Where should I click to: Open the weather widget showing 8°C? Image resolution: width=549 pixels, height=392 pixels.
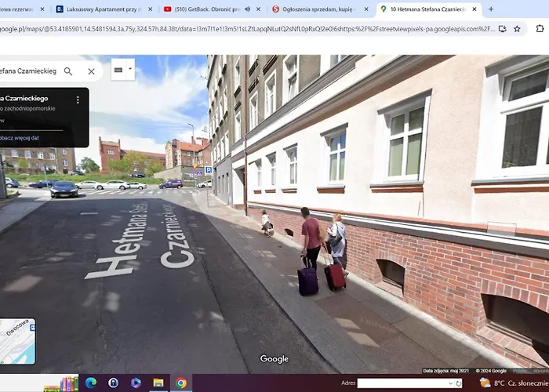514,383
